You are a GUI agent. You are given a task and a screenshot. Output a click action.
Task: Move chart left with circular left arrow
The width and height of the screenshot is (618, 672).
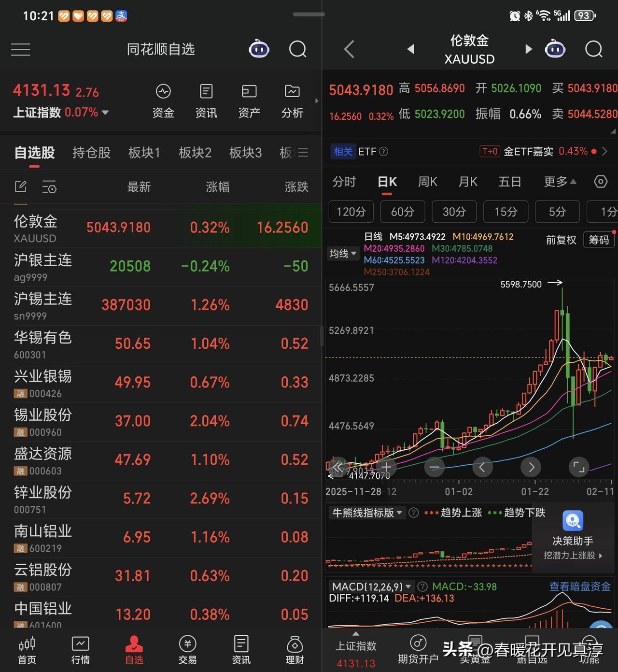(x=482, y=467)
